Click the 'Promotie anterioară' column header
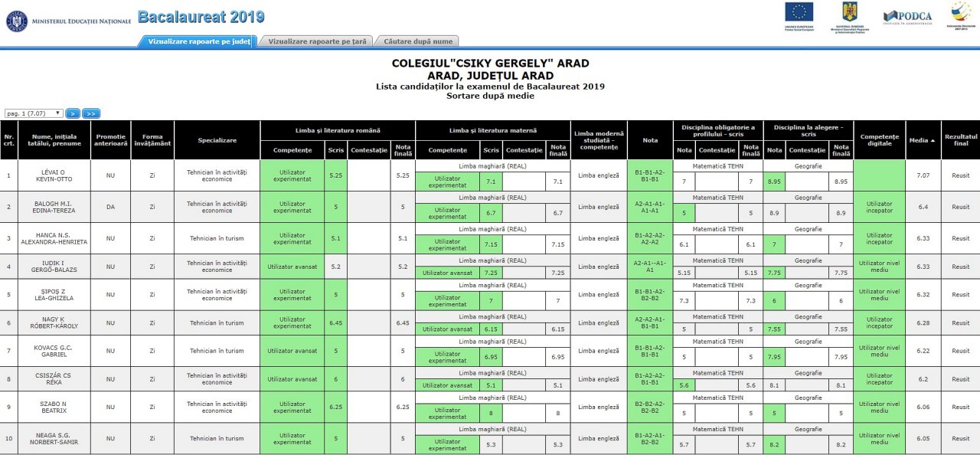Viewport: 980px width, 455px height. [111, 140]
